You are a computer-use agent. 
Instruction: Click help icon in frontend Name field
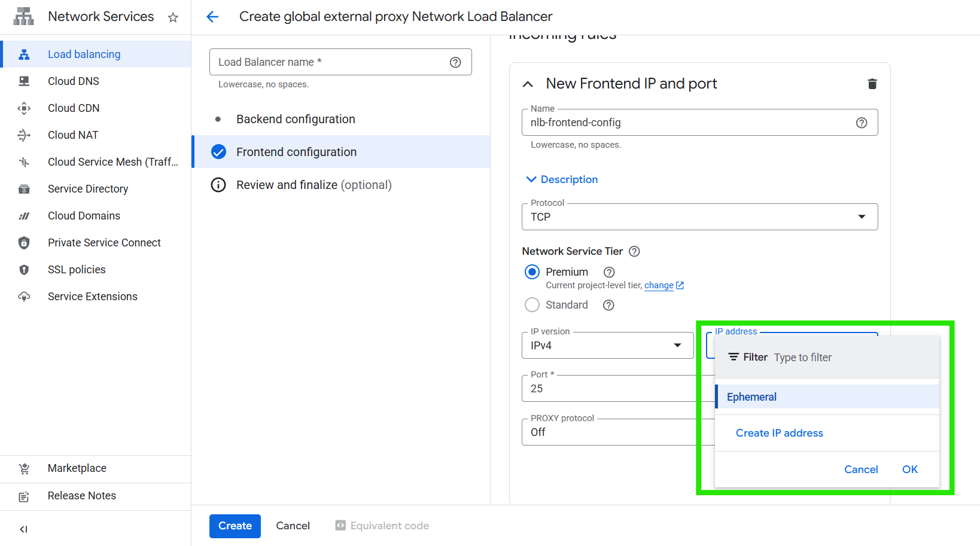pos(861,123)
